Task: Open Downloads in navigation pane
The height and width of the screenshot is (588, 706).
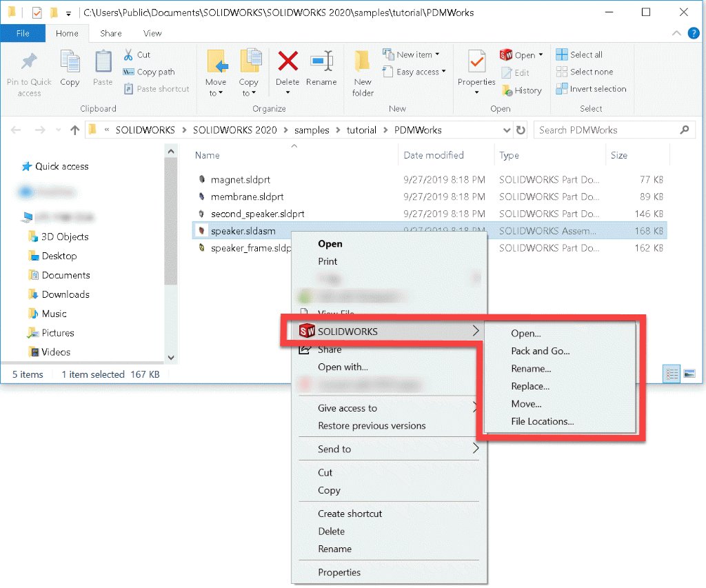Action: (65, 294)
